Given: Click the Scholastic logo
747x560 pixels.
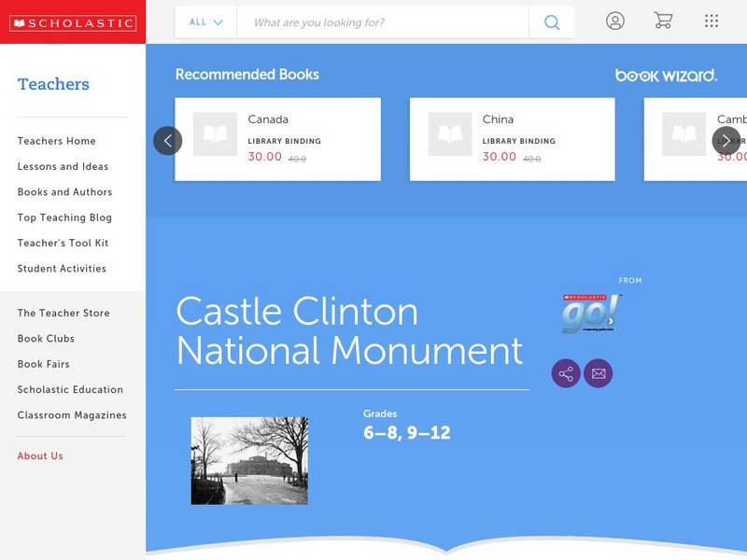Looking at the screenshot, I should pyautogui.click(x=73, y=21).
